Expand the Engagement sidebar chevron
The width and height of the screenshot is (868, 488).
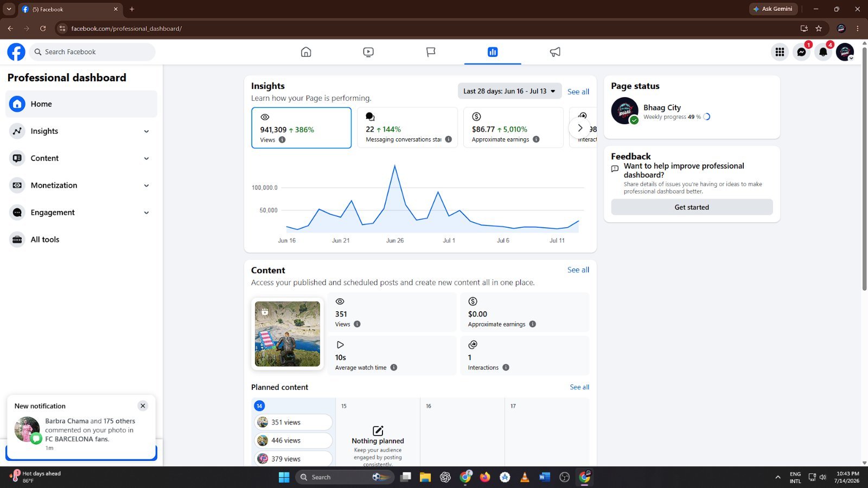[146, 213]
